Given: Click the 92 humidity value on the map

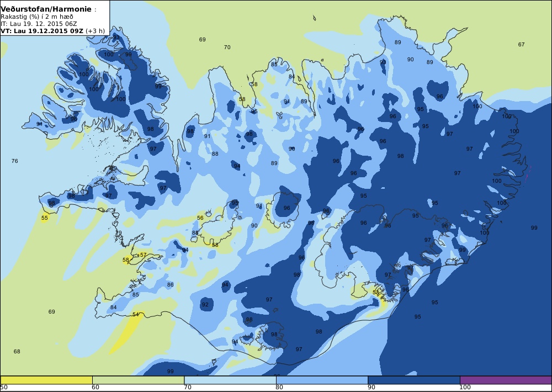Looking at the screenshot, I should [x=205, y=305].
